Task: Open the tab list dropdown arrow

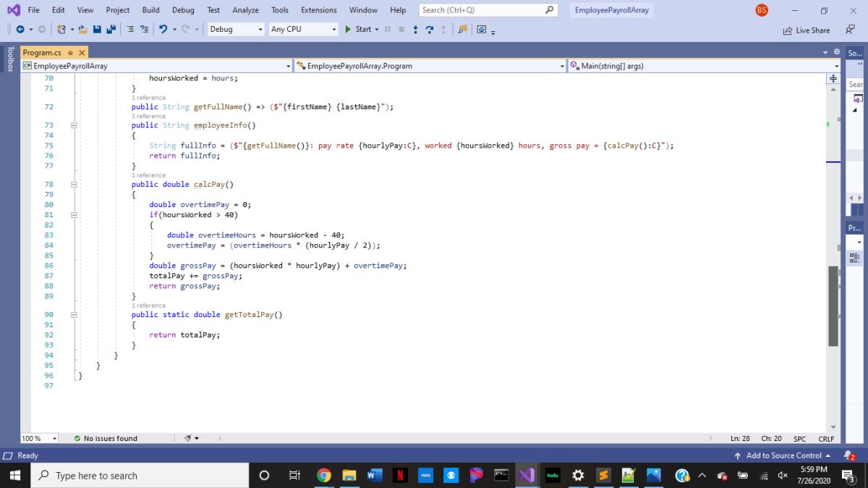Action: click(x=826, y=53)
